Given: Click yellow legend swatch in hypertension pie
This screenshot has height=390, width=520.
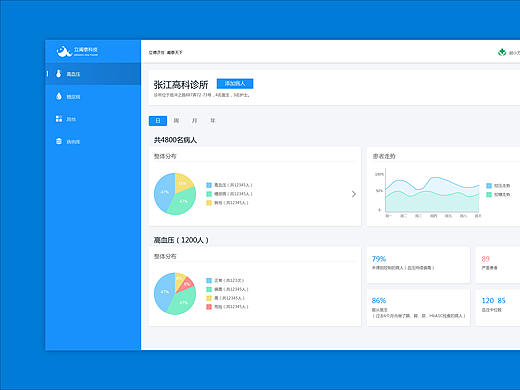Looking at the screenshot, I should 209,298.
